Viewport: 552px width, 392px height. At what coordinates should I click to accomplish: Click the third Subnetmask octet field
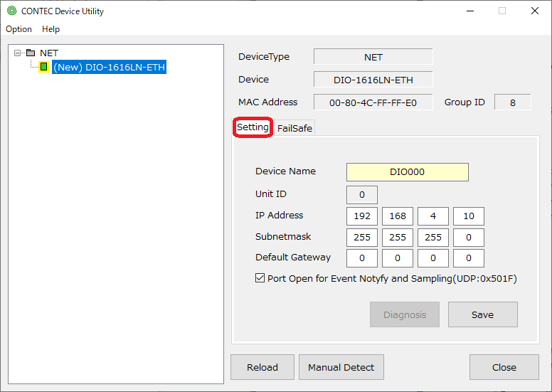pyautogui.click(x=432, y=238)
